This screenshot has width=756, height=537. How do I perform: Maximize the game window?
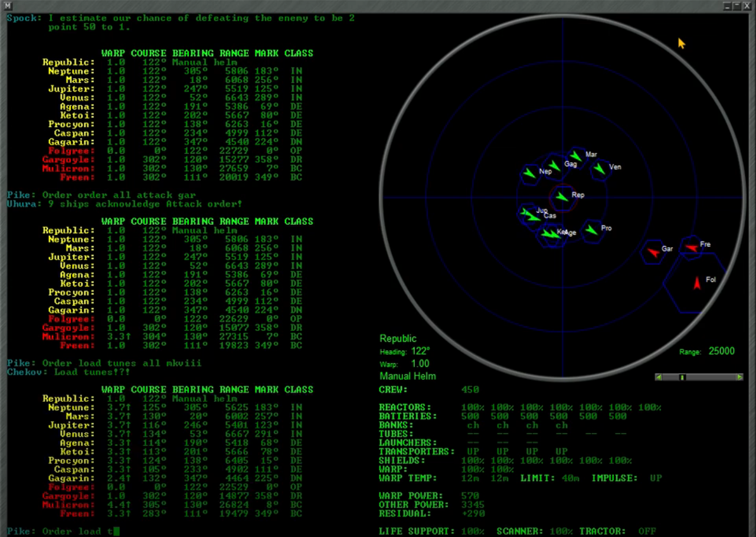tap(738, 6)
